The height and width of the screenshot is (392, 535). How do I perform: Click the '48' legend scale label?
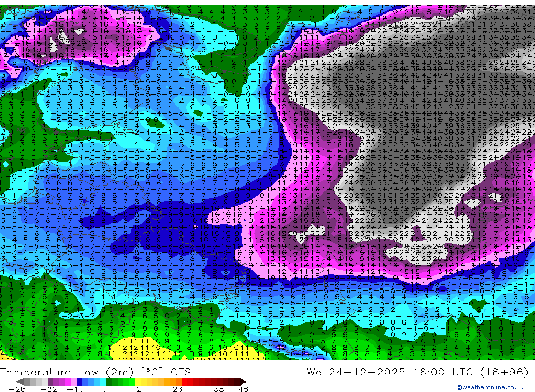tap(243, 389)
